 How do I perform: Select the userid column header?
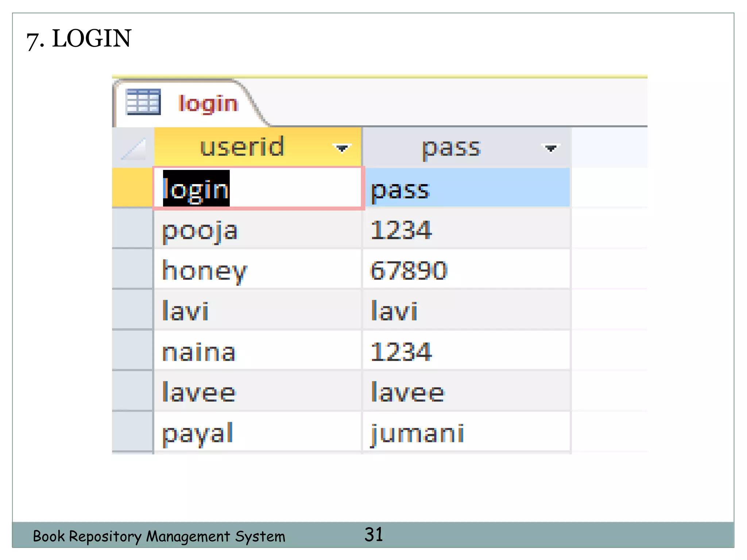258,147
